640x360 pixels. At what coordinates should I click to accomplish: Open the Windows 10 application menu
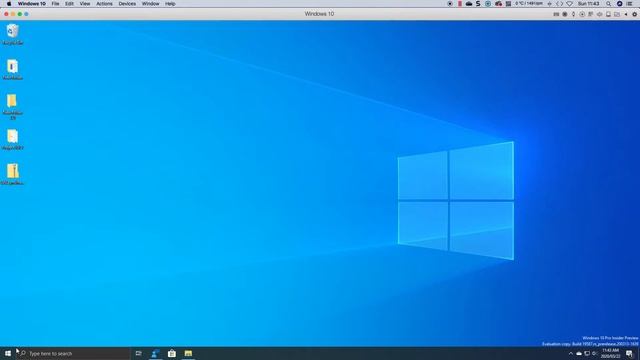point(31,4)
